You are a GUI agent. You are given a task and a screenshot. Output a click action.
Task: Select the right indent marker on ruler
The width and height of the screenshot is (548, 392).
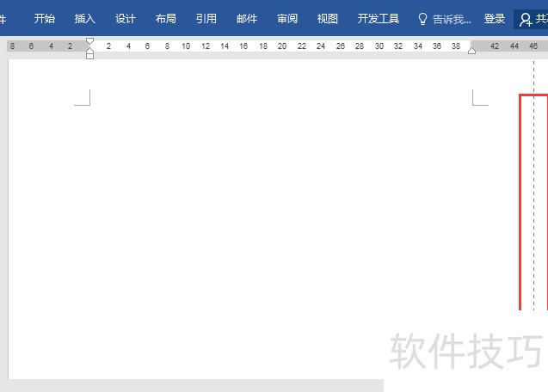tap(471, 51)
